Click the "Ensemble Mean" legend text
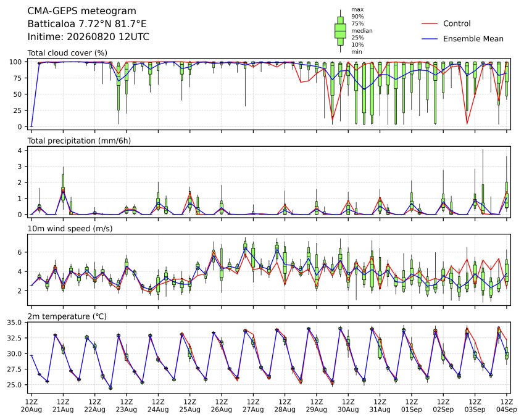Viewport: 524px width, 420px height. tap(473, 39)
